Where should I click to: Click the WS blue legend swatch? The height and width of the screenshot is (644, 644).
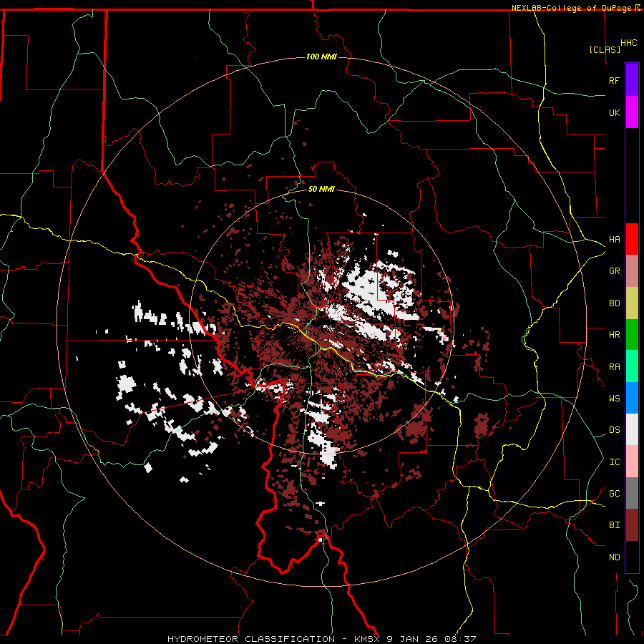click(632, 398)
